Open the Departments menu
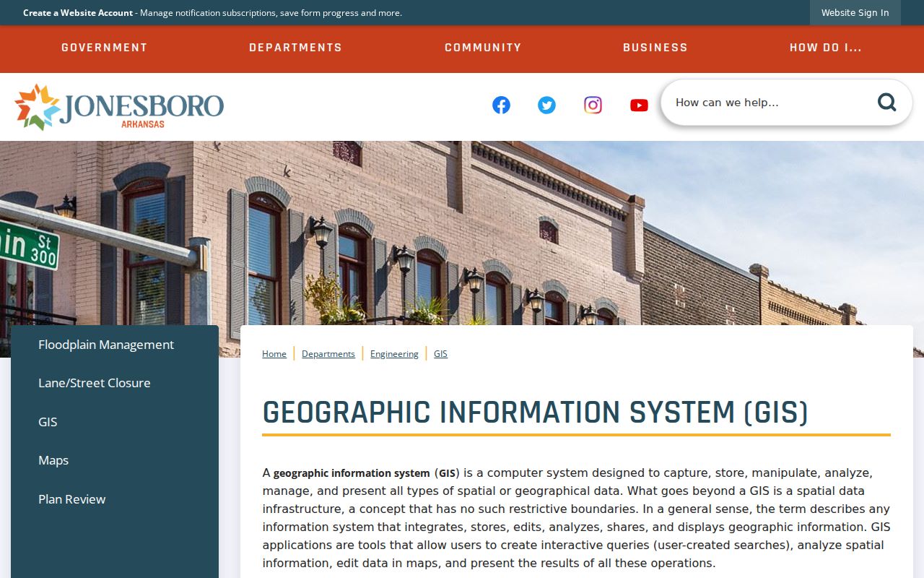This screenshot has width=924, height=578. (x=295, y=48)
